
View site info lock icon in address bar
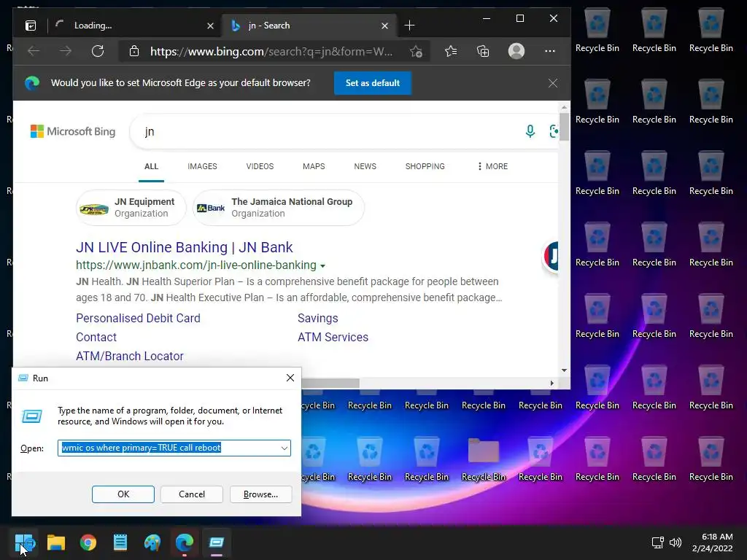134,51
